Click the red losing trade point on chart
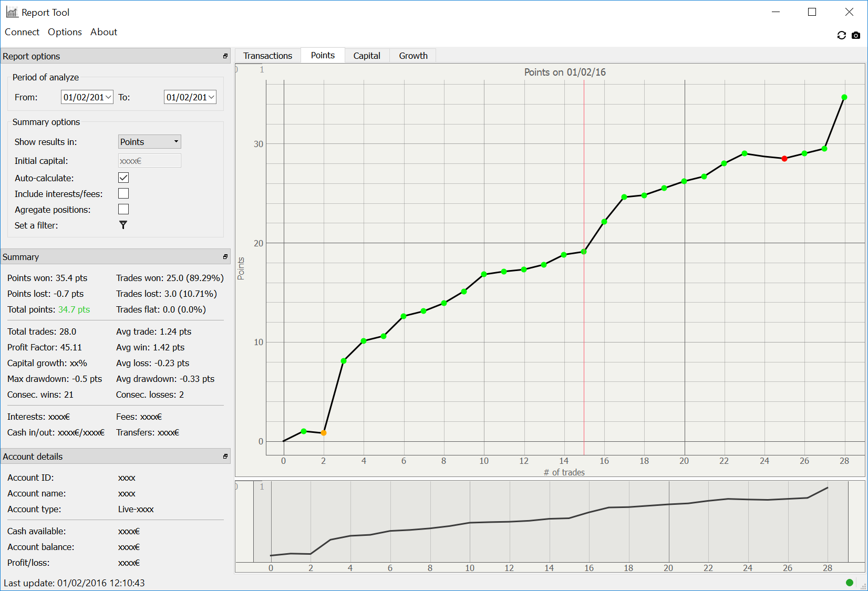The height and width of the screenshot is (591, 868). (784, 159)
